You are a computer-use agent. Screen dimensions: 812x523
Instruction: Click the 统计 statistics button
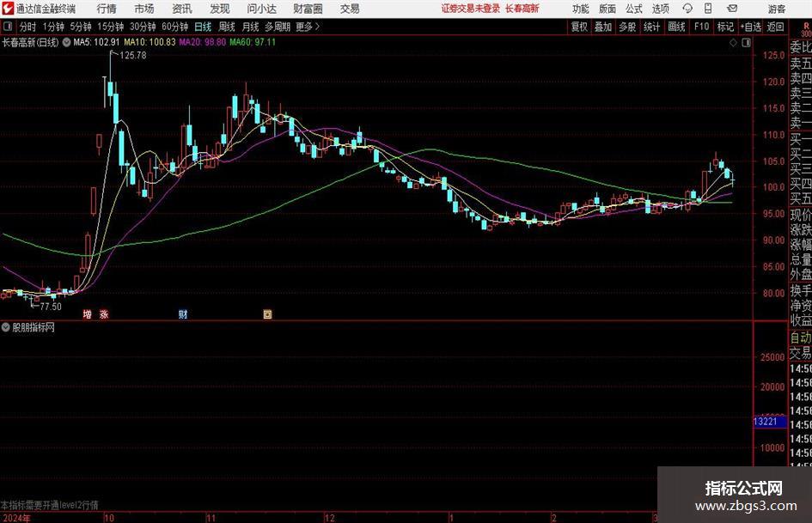651,27
